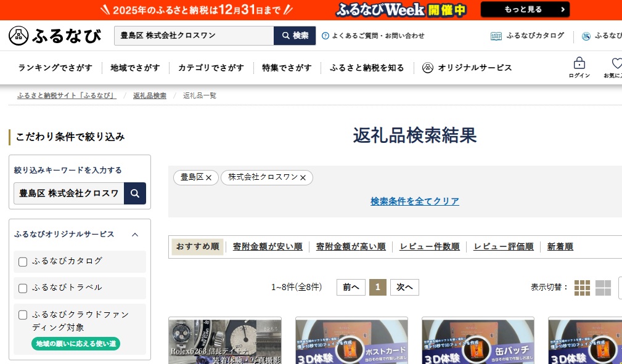The width and height of the screenshot is (622, 364).
Task: Switch to small grid view icon
Action: [x=582, y=288]
